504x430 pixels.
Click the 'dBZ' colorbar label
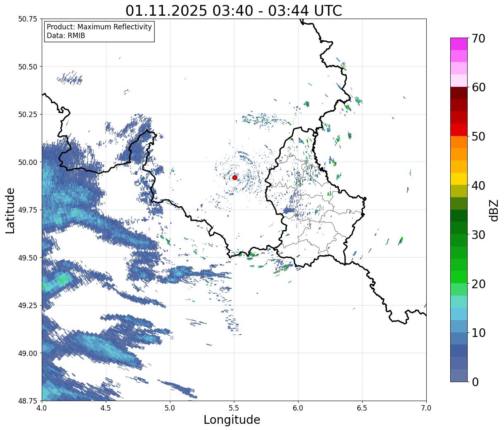(x=494, y=210)
